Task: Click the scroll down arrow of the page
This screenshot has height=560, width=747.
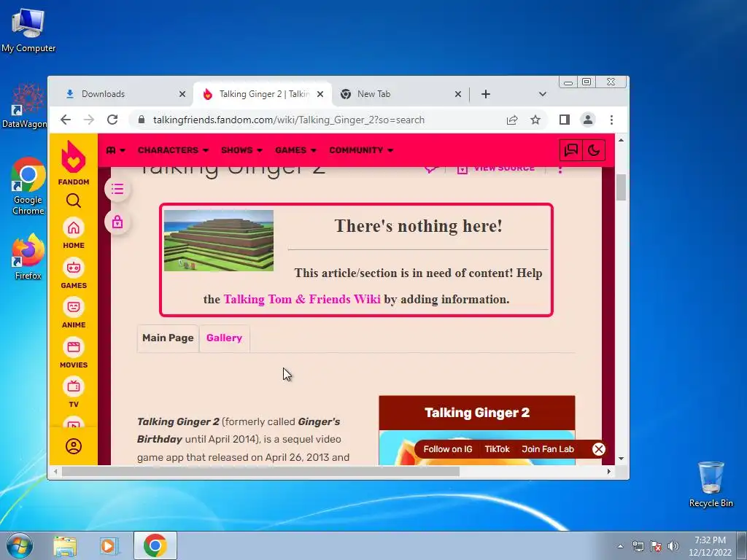Action: 621,459
